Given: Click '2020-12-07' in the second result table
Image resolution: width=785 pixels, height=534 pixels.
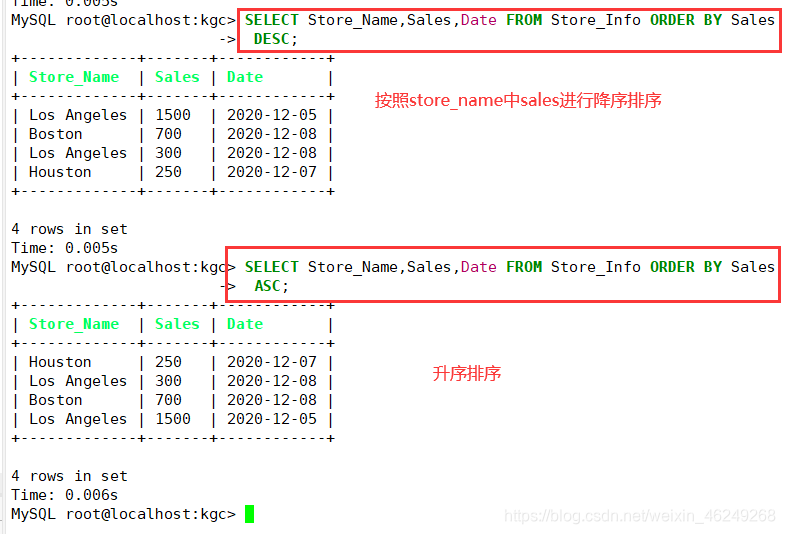Looking at the screenshot, I should pyautogui.click(x=272, y=362).
